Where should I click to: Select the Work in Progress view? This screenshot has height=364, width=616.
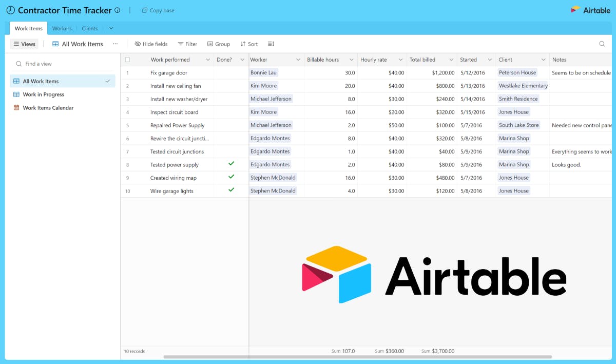(x=45, y=94)
